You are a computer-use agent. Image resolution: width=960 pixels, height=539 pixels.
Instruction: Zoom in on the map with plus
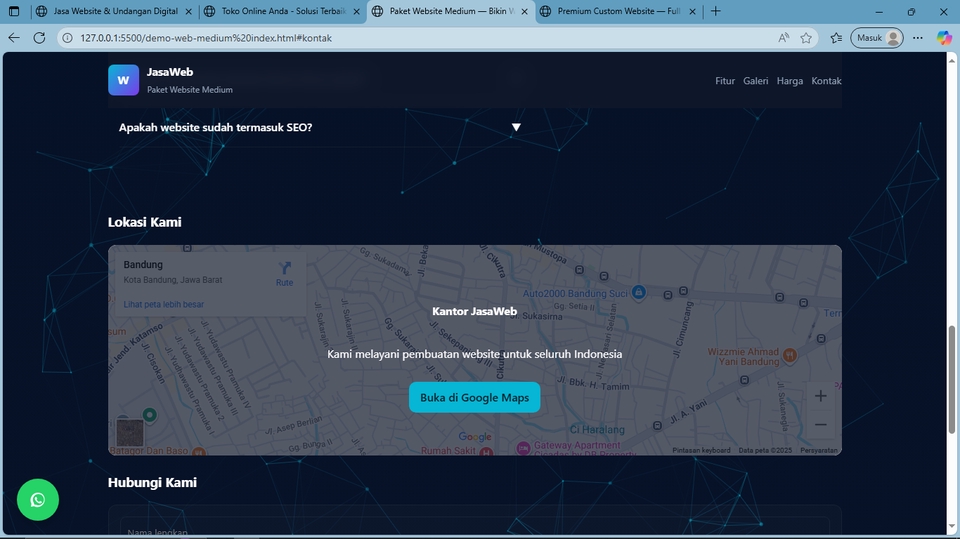tap(820, 396)
